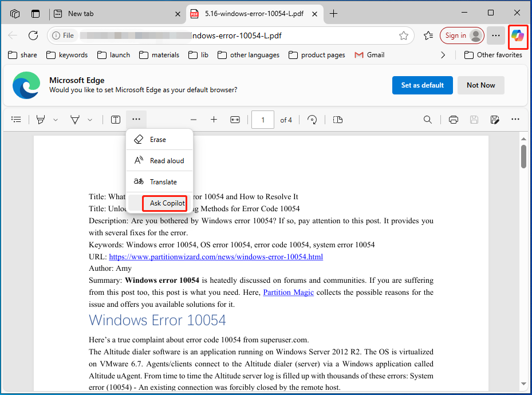Open the Gmail bookmark

pos(369,55)
